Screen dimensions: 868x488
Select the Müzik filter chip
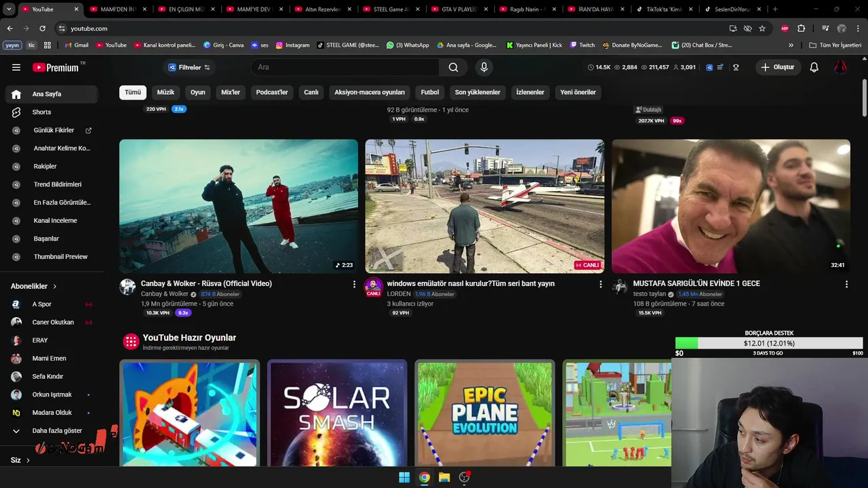165,92
